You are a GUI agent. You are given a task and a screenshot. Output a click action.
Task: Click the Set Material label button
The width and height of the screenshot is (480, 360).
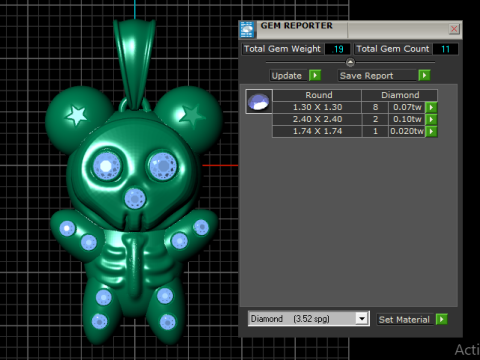point(405,319)
